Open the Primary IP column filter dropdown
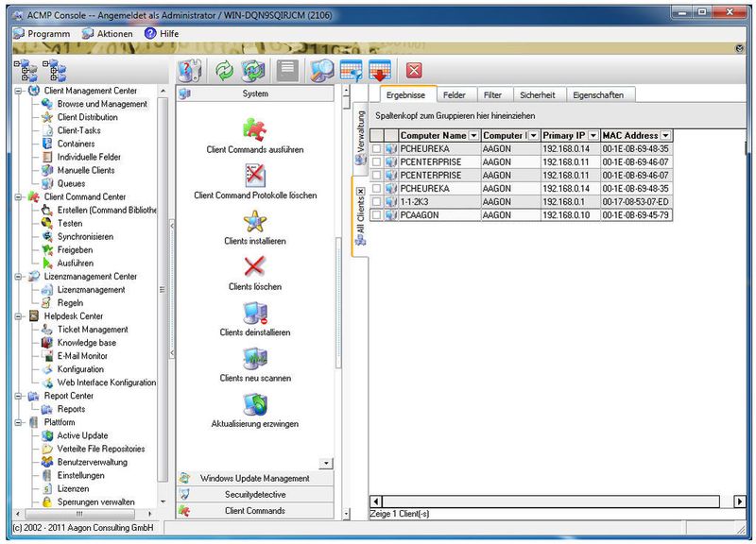Image resolution: width=756 pixels, height=544 pixels. (x=593, y=135)
